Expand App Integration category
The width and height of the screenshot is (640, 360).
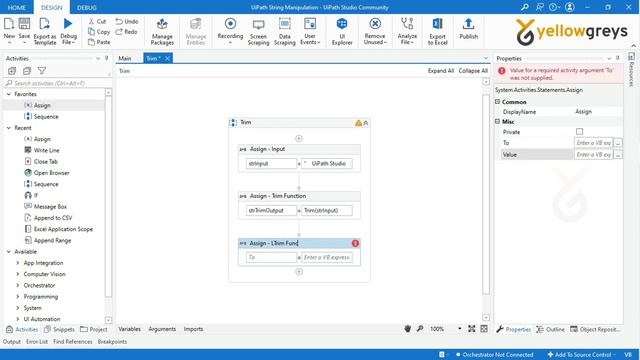click(x=18, y=263)
